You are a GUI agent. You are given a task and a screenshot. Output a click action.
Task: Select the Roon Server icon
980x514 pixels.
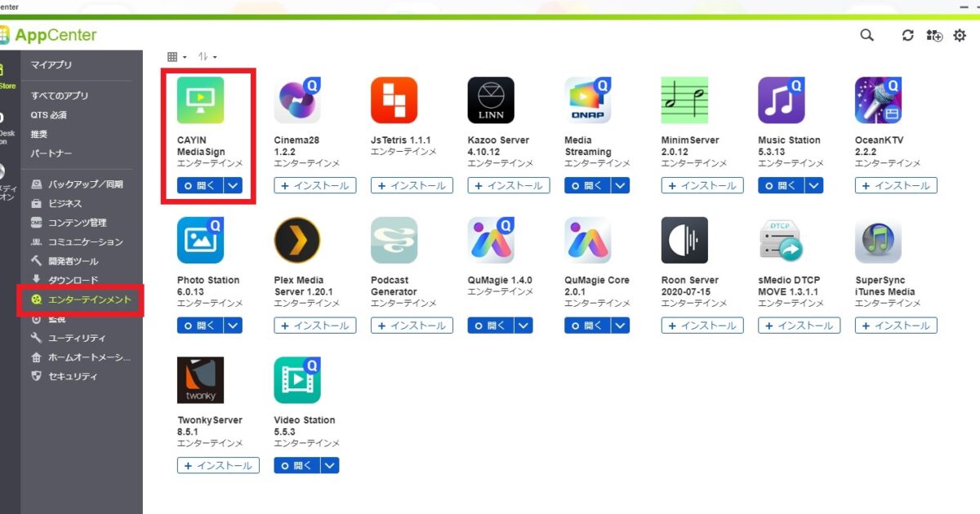click(x=684, y=241)
